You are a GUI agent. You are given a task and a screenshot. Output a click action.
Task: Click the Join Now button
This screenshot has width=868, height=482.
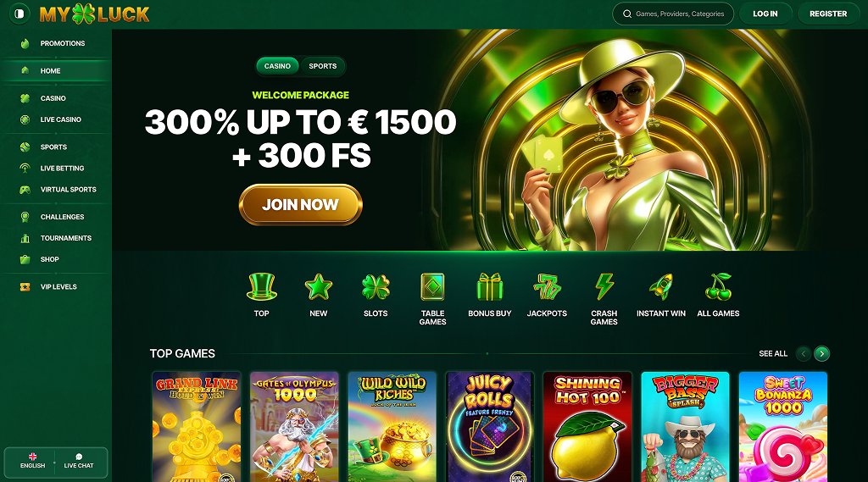(301, 205)
